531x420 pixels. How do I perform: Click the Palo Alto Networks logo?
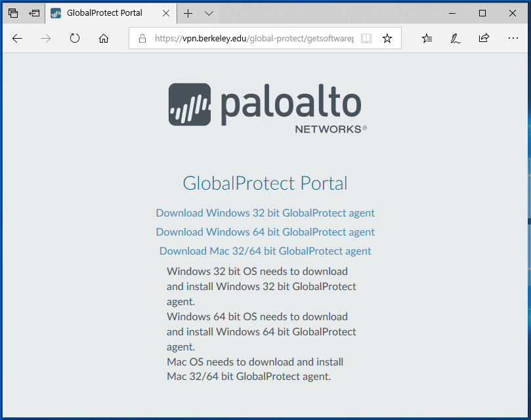coord(268,108)
